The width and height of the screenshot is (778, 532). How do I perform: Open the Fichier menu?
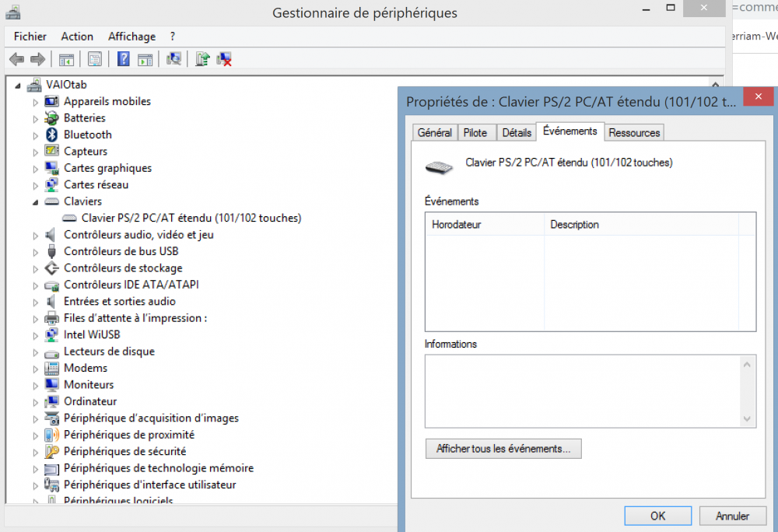(30, 37)
